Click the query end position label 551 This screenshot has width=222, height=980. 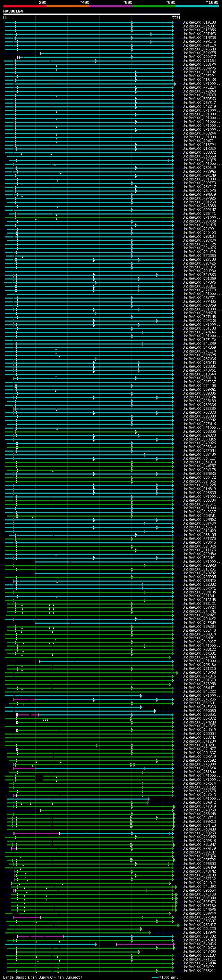coord(175,17)
